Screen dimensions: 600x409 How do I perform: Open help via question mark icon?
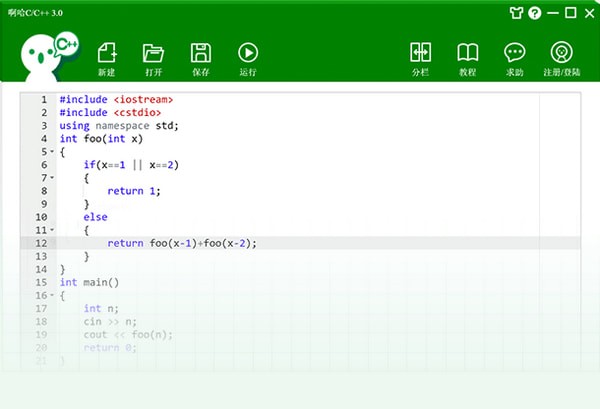[x=535, y=14]
